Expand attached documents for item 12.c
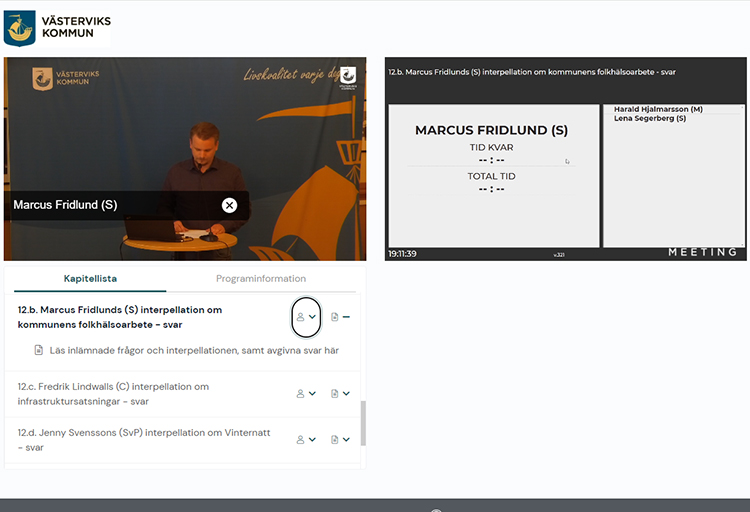Screen dimensions: 750x512 point(340,394)
